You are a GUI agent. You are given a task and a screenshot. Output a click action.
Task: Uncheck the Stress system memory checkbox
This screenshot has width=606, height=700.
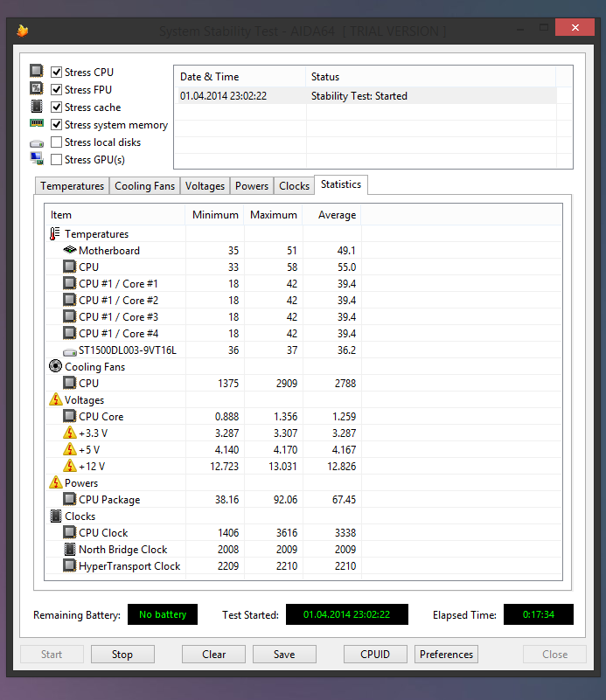56,125
